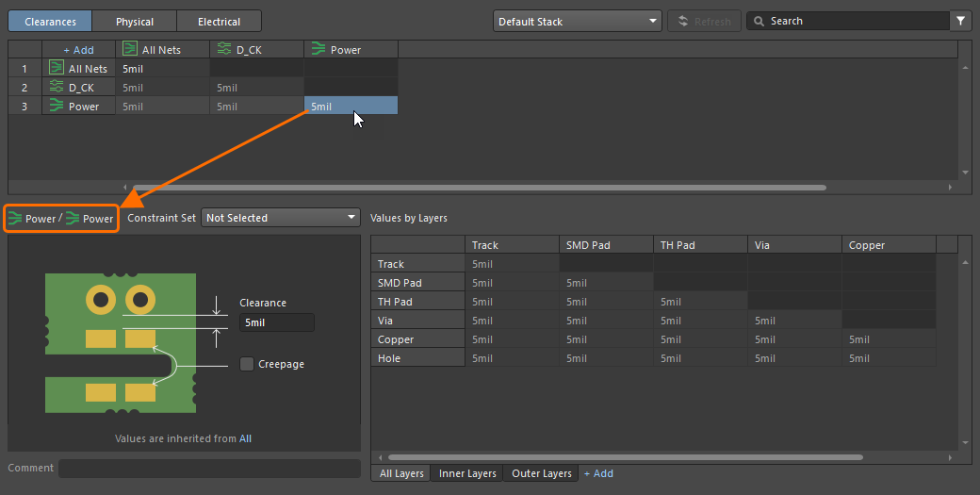Select the D_CK row icon
Screen dimensions: 980x495
tap(57, 88)
